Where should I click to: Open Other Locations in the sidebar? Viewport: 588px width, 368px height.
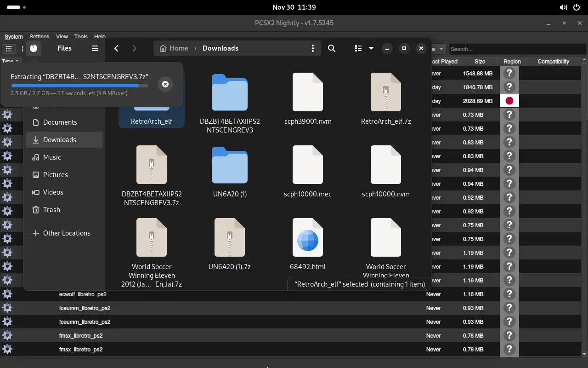pos(64,233)
